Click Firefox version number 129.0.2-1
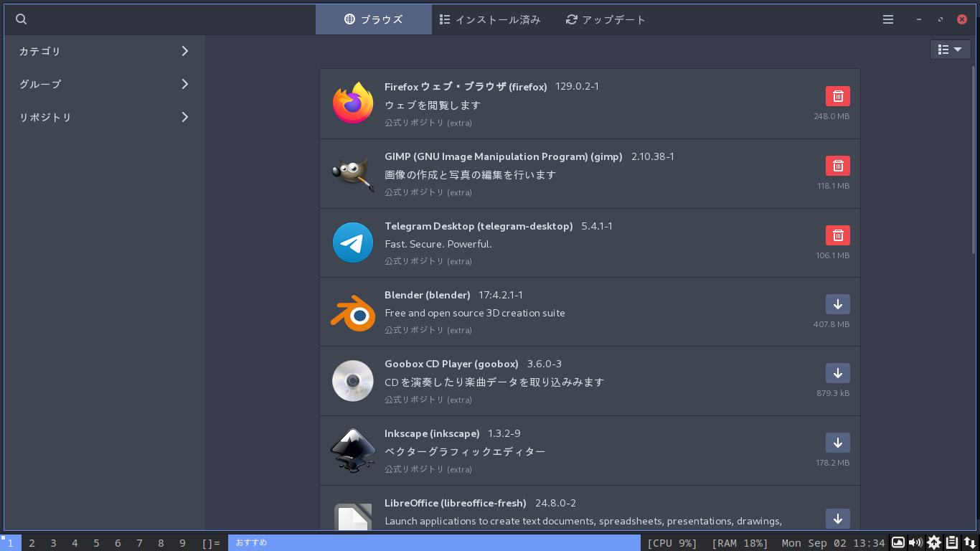This screenshot has height=551, width=980. click(x=577, y=87)
